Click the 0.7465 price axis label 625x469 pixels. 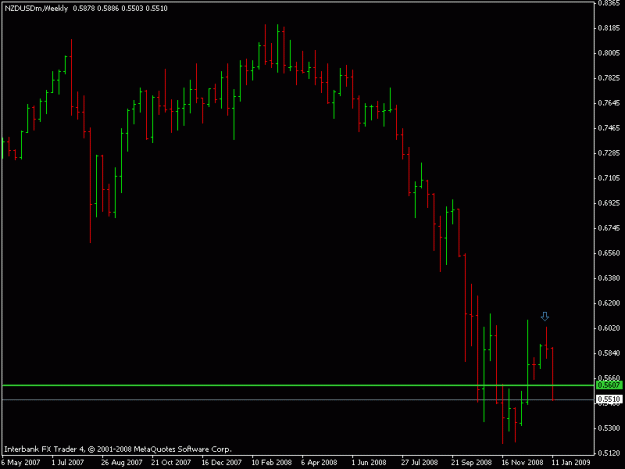pos(609,128)
